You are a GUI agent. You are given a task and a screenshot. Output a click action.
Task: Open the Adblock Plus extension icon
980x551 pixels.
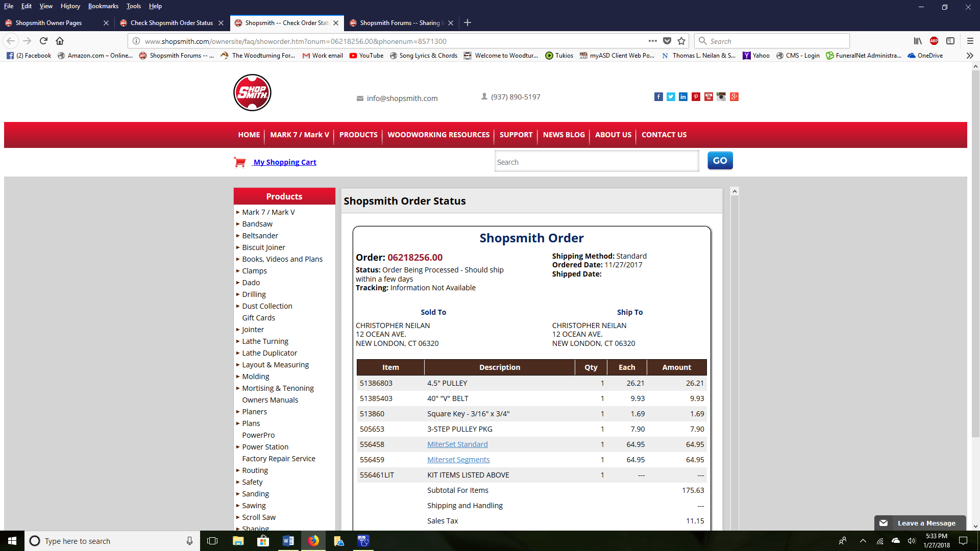click(x=934, y=41)
